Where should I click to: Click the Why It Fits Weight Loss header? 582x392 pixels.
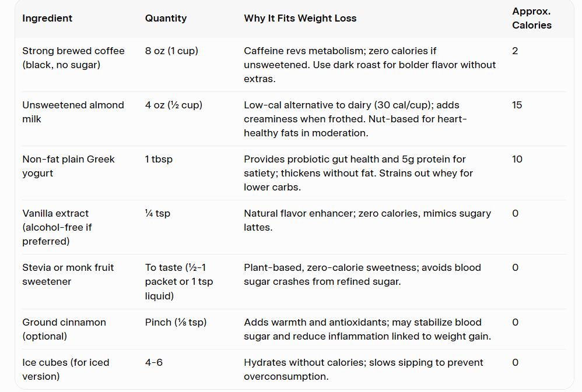(x=300, y=18)
